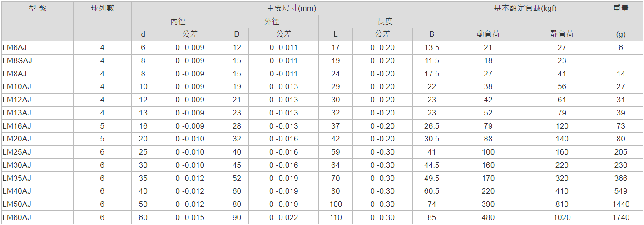Click the LM10AJ model name
Screen dimensions: 644x225
16,86
